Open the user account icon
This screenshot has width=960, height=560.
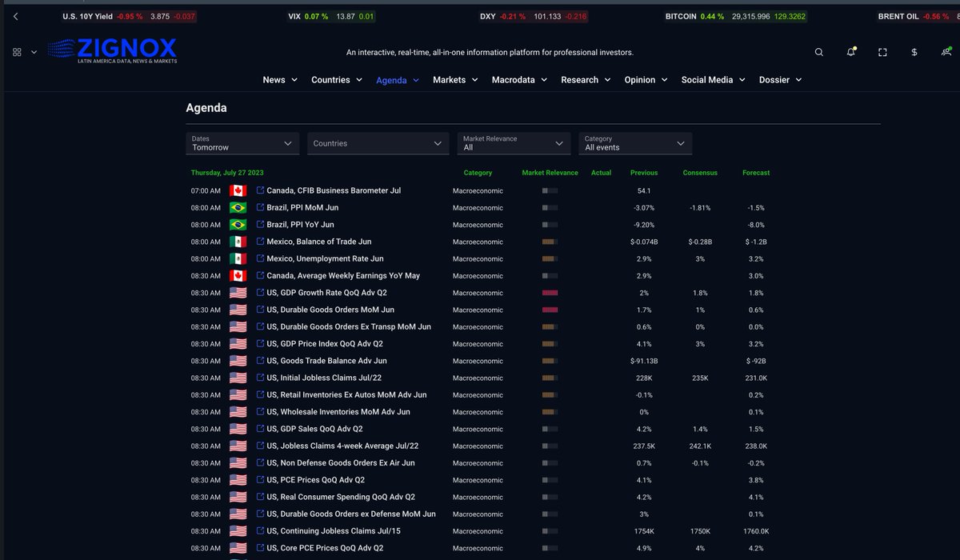point(946,52)
